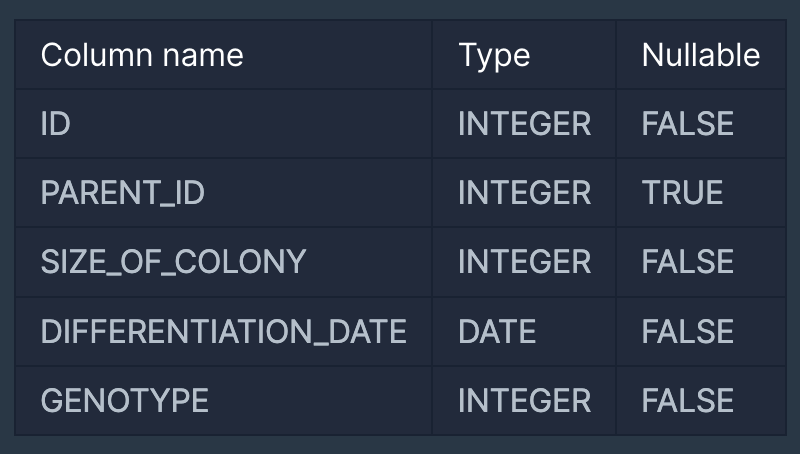Select the GENOTYPE column name cell
Image resolution: width=800 pixels, height=454 pixels.
click(x=125, y=401)
